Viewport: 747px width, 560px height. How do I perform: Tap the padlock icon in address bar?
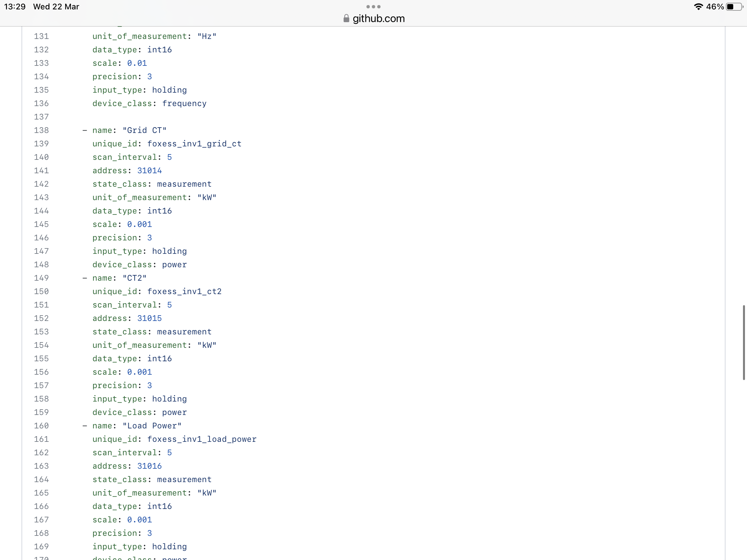pyautogui.click(x=346, y=18)
